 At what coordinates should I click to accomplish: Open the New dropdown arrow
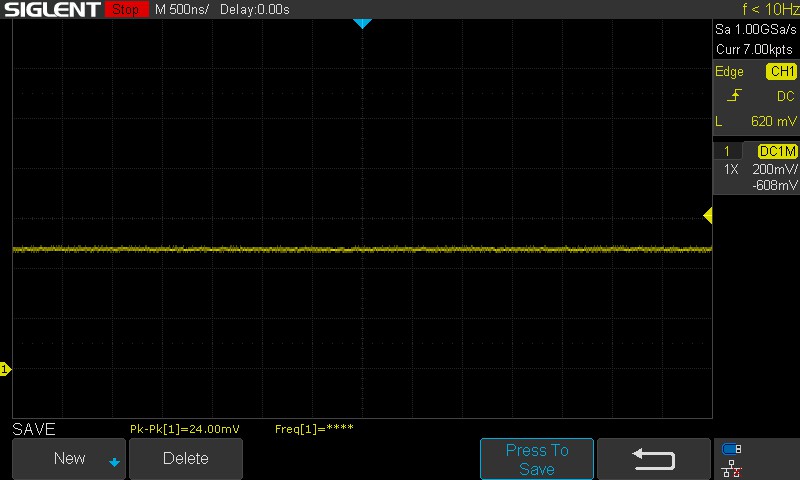tap(114, 462)
